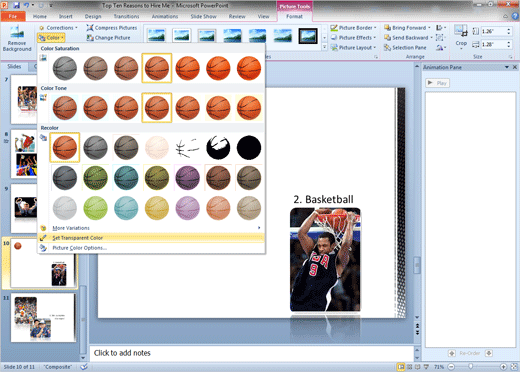Expand the picture styles gallery arrow
Screen dimensions: 520x372
pyautogui.click(x=325, y=47)
